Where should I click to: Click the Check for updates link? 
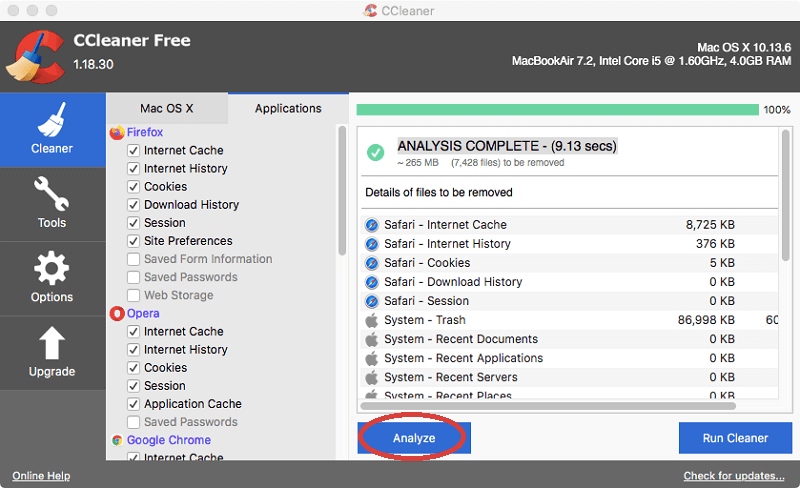pyautogui.click(x=734, y=476)
